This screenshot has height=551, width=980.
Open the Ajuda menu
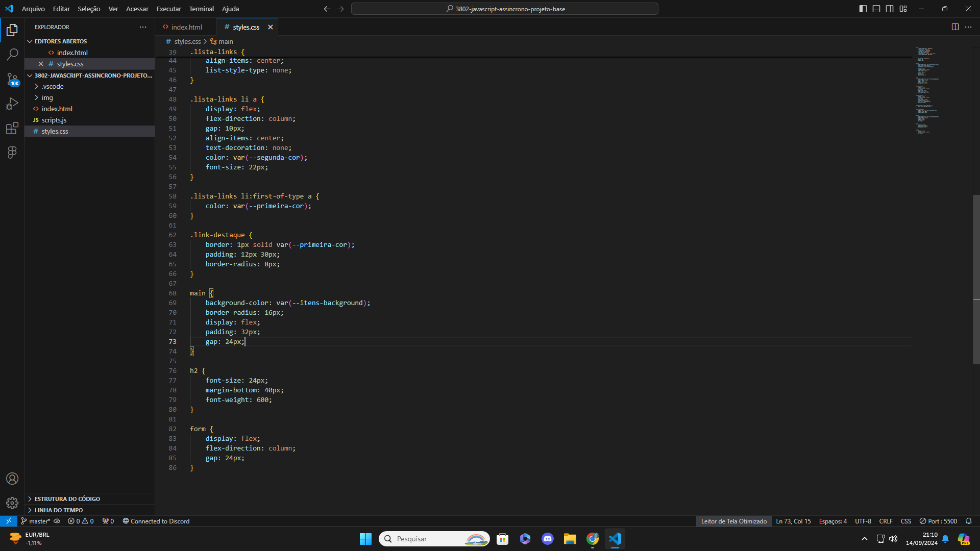pyautogui.click(x=230, y=9)
